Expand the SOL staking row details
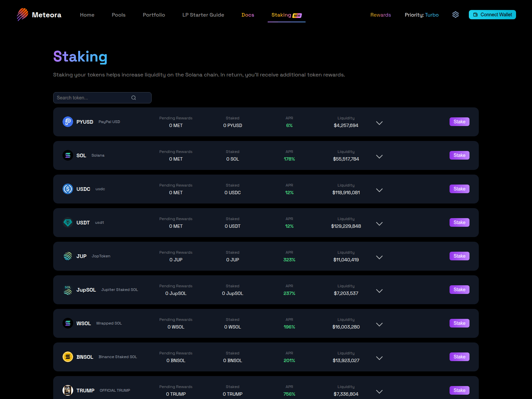Viewport: 532px width, 399px height. 379,156
